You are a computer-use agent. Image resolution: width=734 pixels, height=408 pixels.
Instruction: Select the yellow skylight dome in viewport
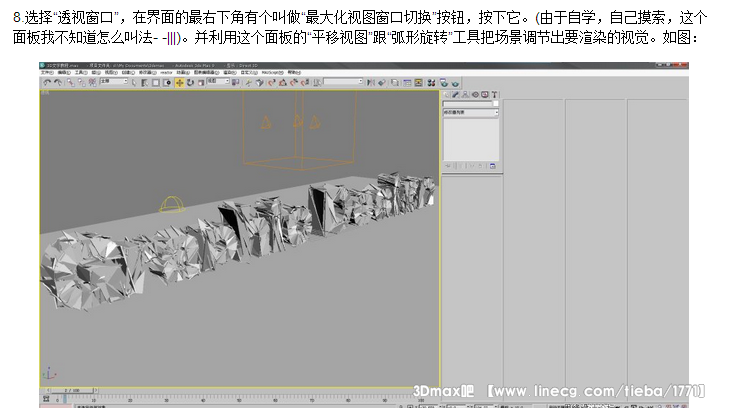[172, 204]
